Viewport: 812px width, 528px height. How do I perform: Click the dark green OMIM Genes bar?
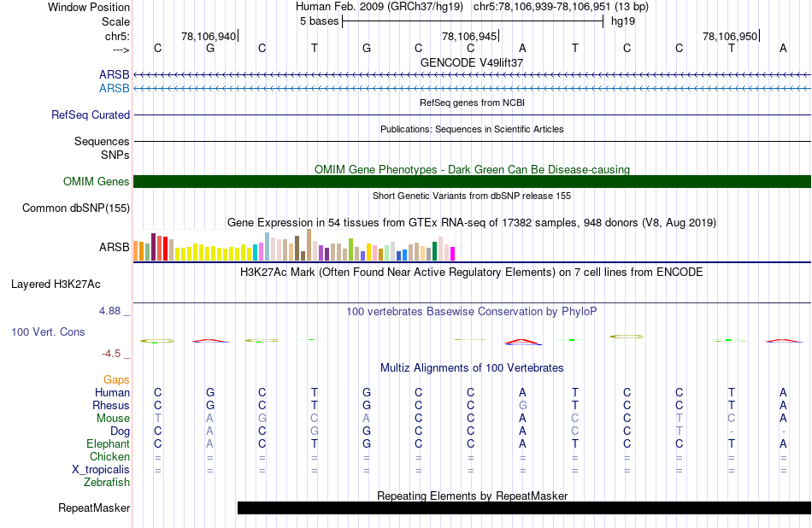click(472, 182)
